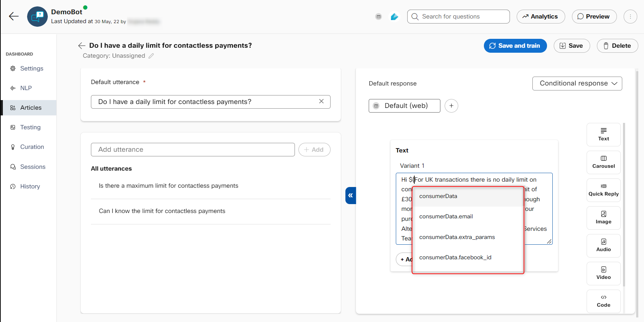Choose consumerData.extra_params suggestion
Image resolution: width=644 pixels, height=322 pixels.
pyautogui.click(x=468, y=237)
